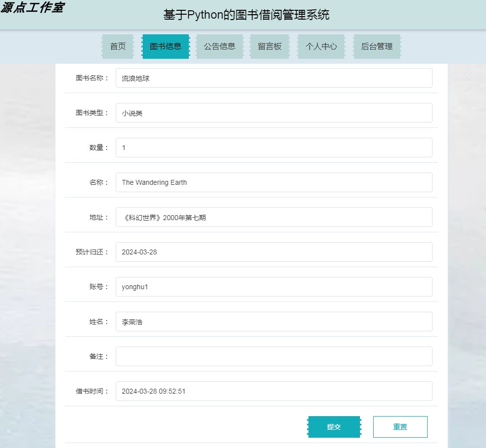This screenshot has width=486, height=448.
Task: Click the 数量 quantity field
Action: pos(274,147)
